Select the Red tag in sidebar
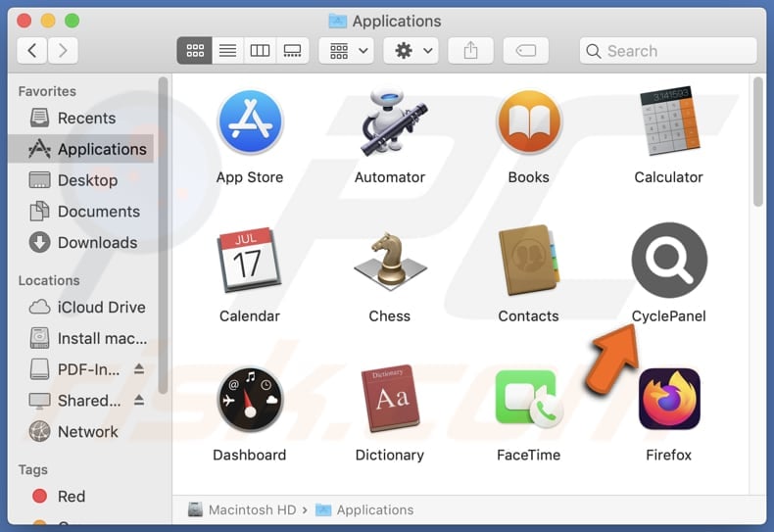 (82, 496)
